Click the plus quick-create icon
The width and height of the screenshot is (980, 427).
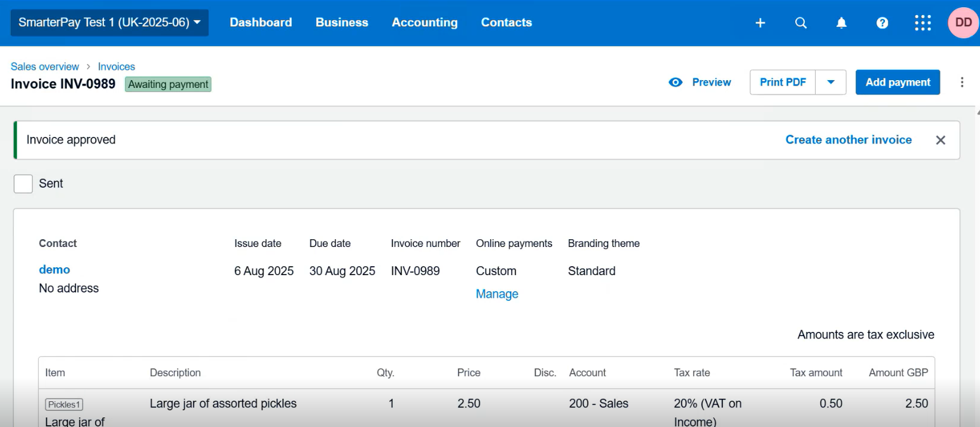click(x=760, y=23)
